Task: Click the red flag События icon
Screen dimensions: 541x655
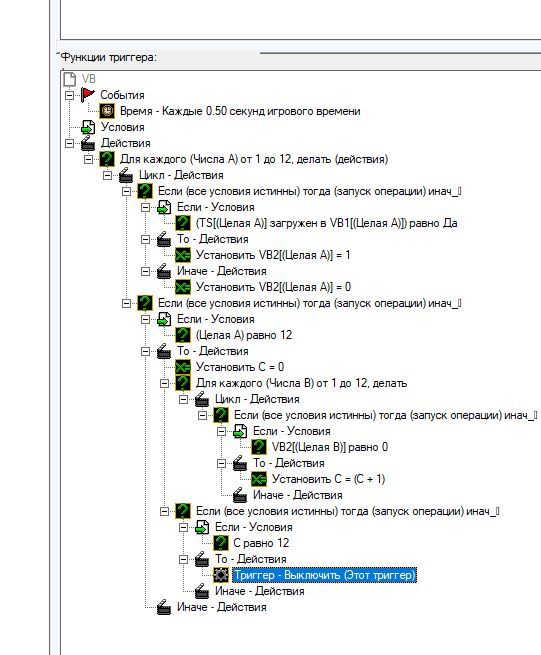Action: click(88, 95)
